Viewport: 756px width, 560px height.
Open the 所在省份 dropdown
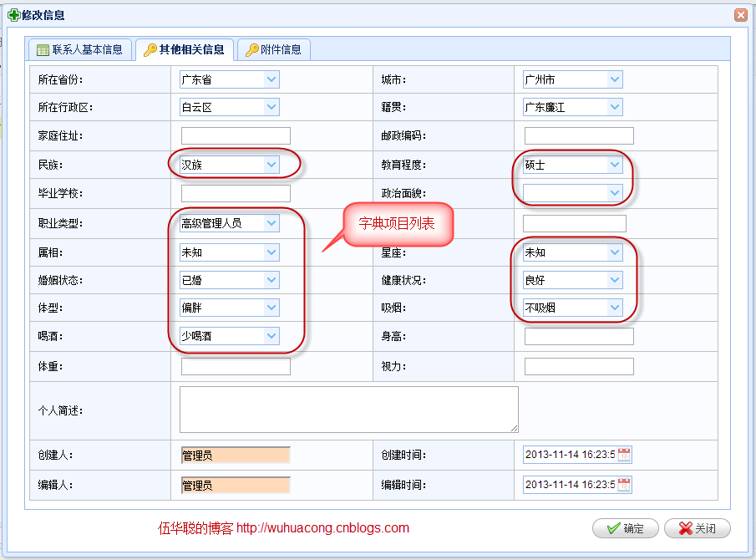point(272,79)
